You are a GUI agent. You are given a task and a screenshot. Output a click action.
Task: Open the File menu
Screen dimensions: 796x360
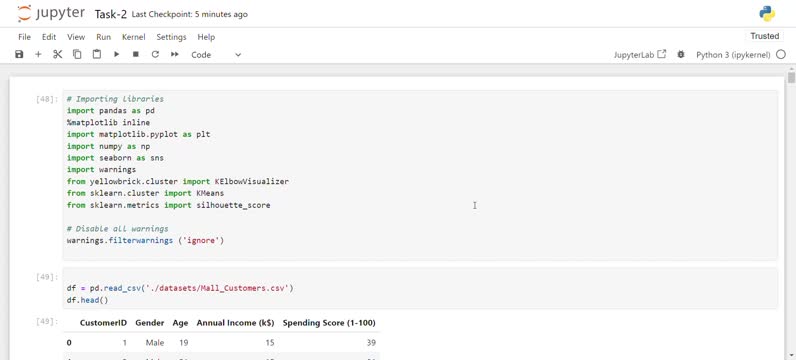24,37
